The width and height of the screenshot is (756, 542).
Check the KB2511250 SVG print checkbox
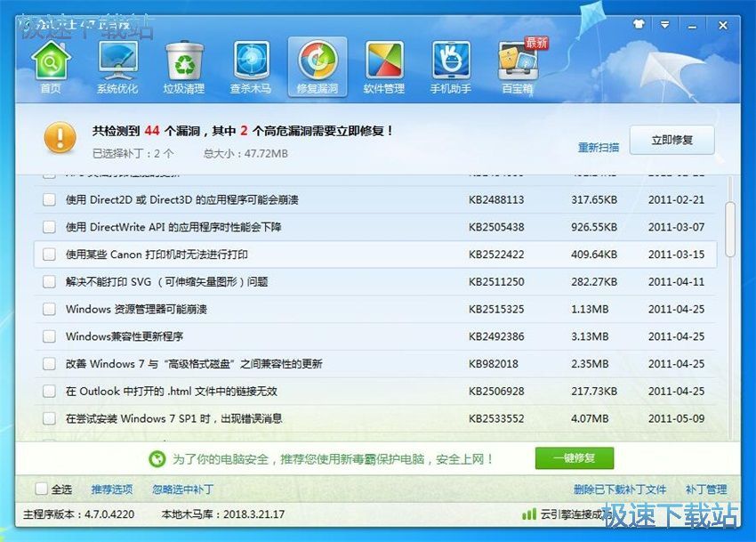point(49,281)
